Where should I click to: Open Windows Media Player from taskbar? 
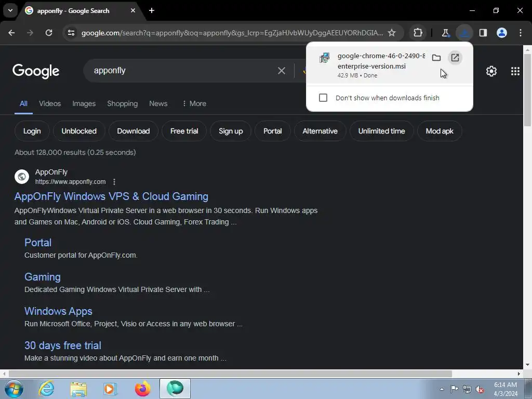(x=110, y=389)
